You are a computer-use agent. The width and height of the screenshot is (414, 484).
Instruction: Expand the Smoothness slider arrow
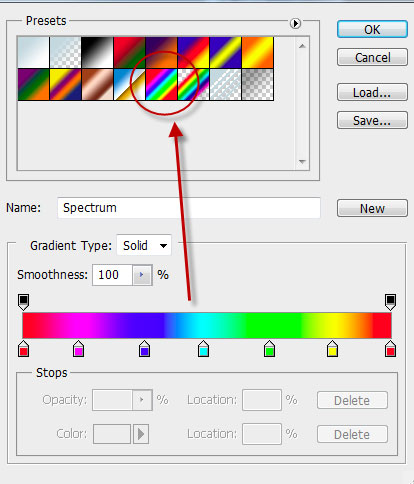point(142,275)
